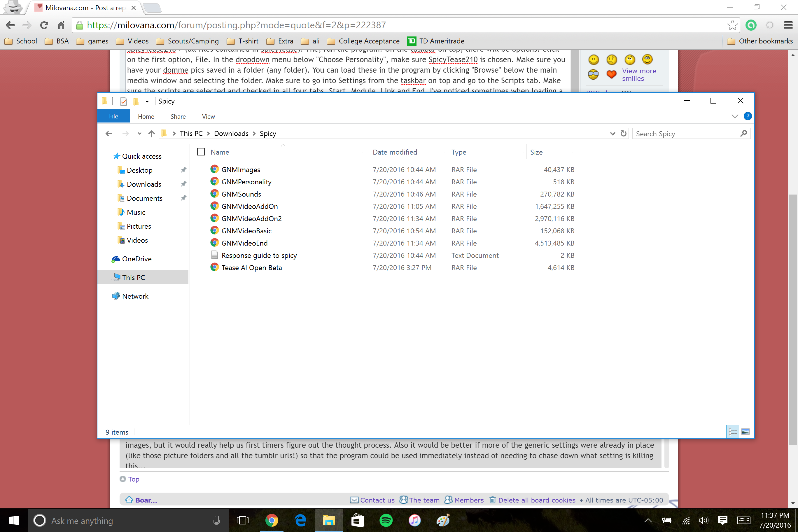
Task: Open the Other bookmarks folder
Action: click(x=760, y=41)
